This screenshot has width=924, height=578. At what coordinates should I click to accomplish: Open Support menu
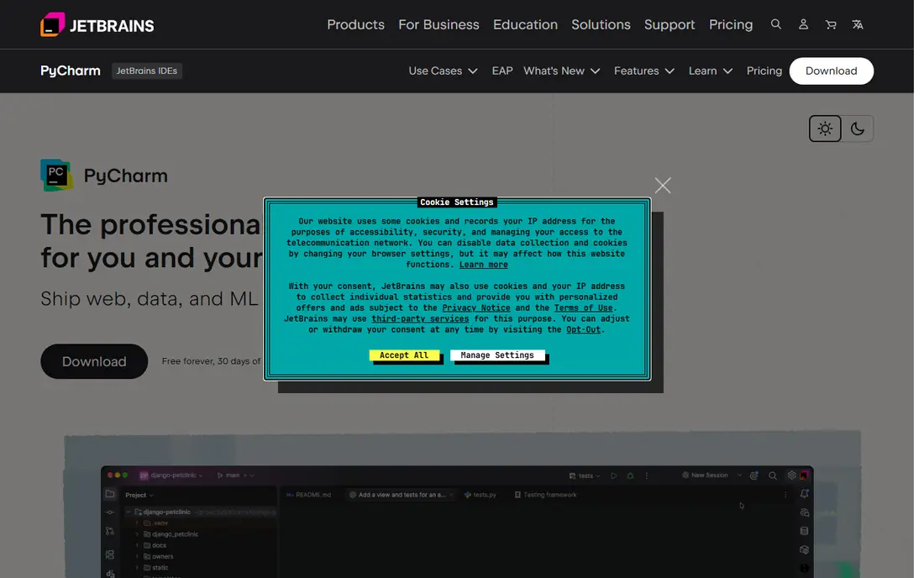669,24
